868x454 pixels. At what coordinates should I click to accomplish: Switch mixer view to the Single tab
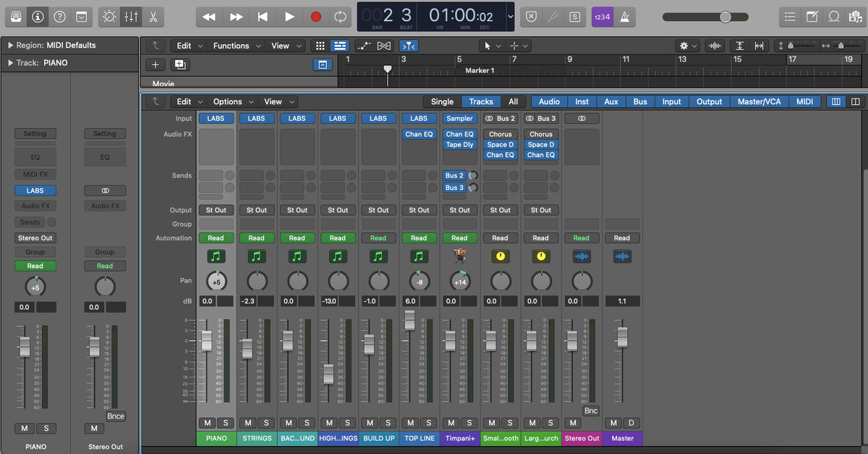[x=442, y=102]
